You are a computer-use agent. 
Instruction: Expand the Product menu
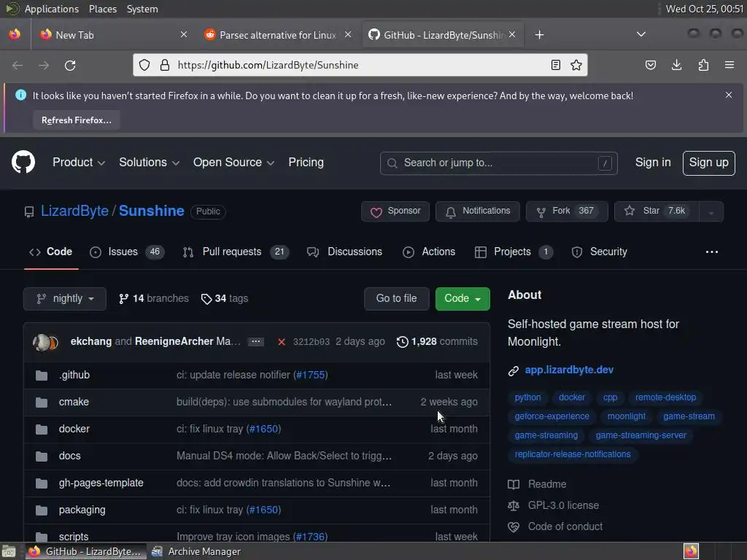tap(79, 163)
